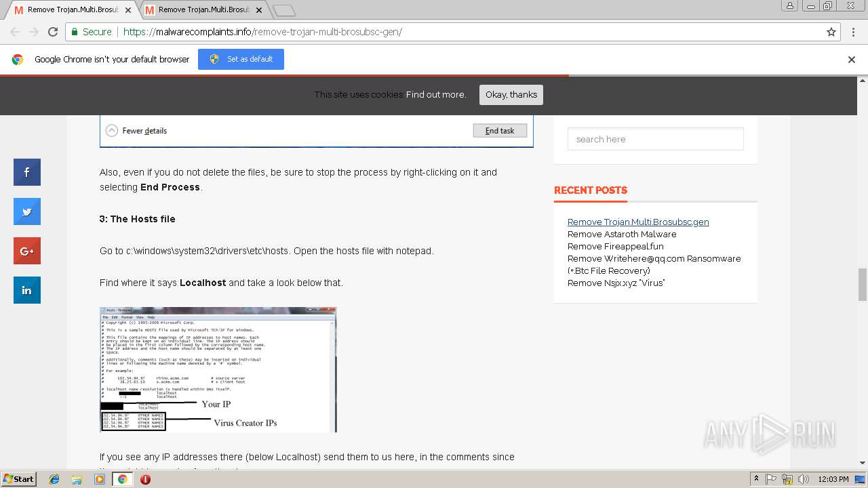Launch Internet Explorer from taskbar
The height and width of the screenshot is (488, 868).
54,479
